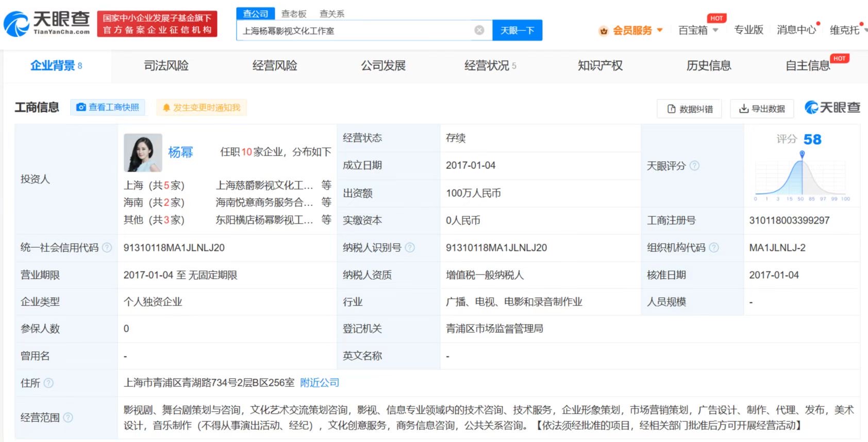Click the 出资额 value 100万人民币
Image resolution: width=868 pixels, height=442 pixels.
coord(473,193)
